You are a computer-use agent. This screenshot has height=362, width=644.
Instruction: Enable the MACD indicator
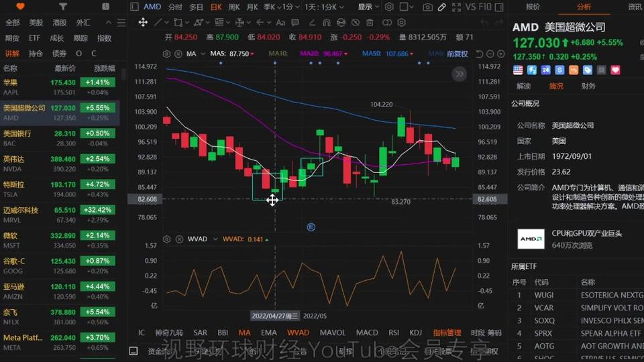tap(367, 333)
